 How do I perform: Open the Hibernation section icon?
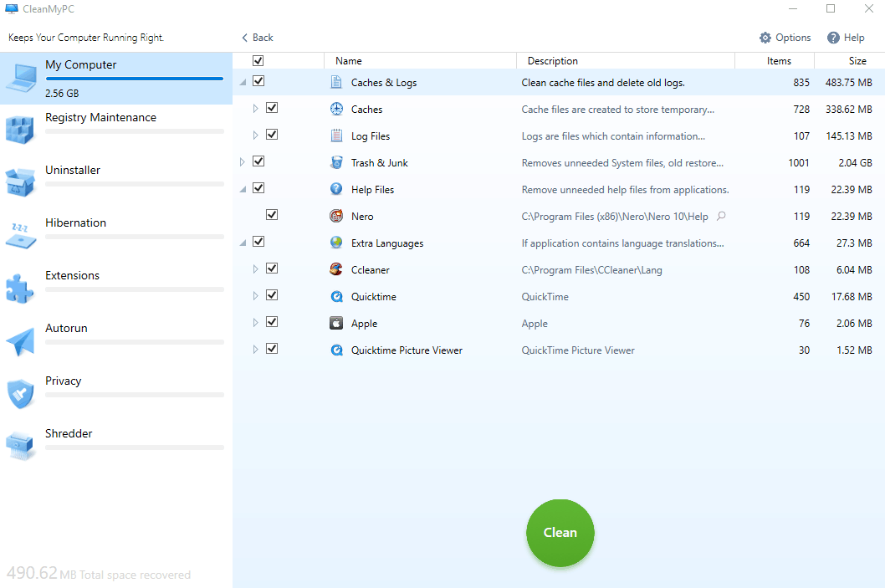pos(20,235)
